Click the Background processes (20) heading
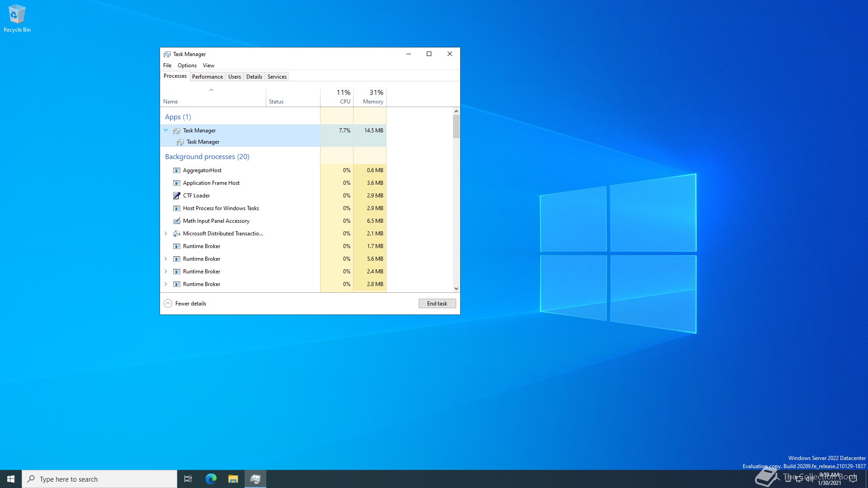The width and height of the screenshot is (868, 488). 207,157
